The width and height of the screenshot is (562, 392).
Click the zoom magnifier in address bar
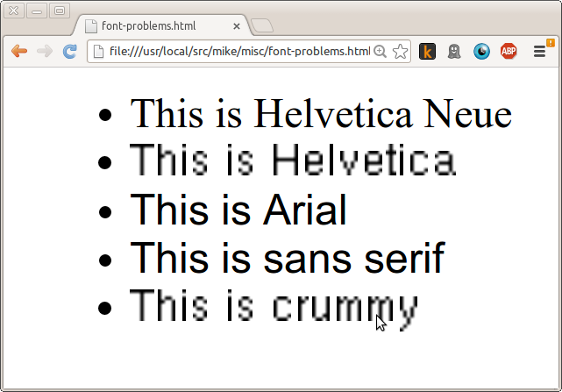click(380, 52)
